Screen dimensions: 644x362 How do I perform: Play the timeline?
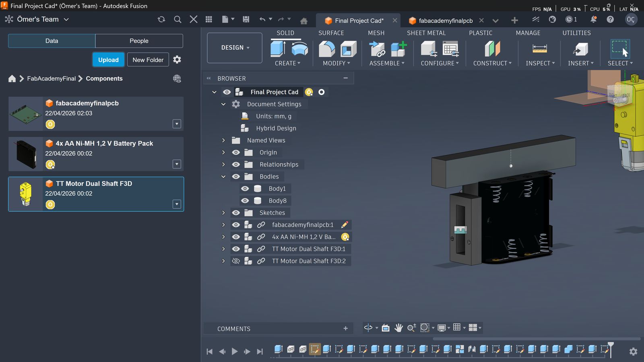click(x=235, y=352)
